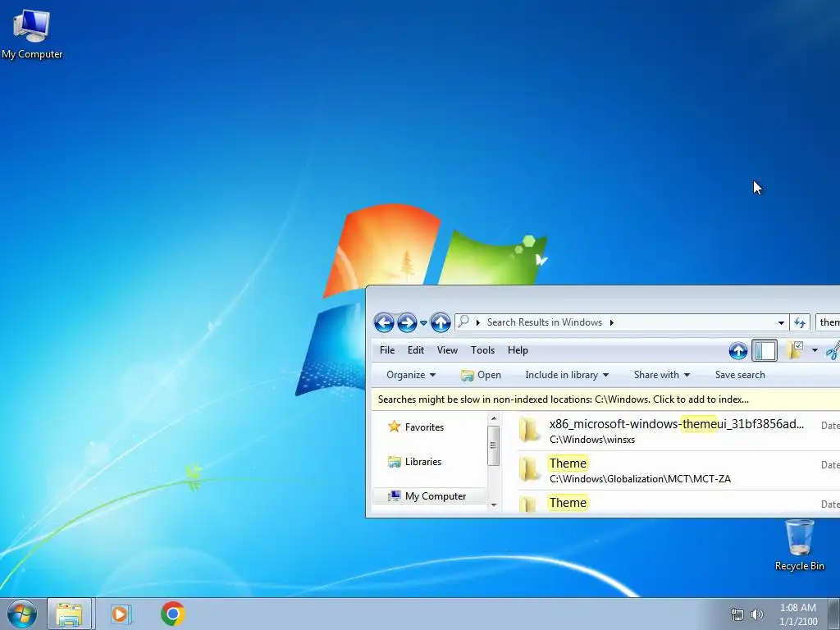Click the Show desktop button strip
840x630 pixels.
[x=834, y=614]
